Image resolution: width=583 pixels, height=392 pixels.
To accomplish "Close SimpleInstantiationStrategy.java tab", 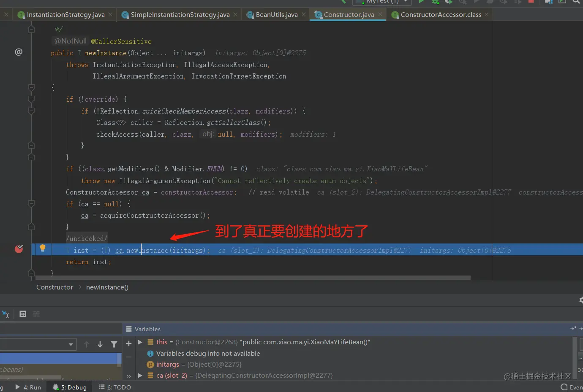I will tap(235, 14).
